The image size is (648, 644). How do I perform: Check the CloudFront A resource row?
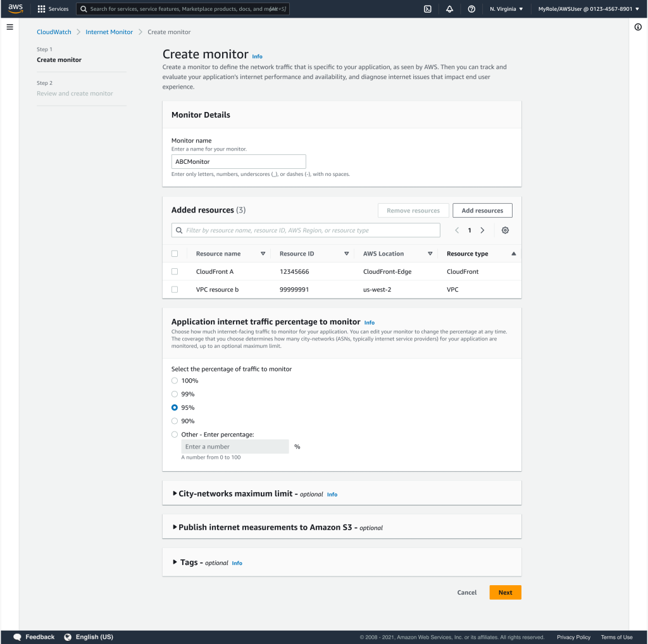click(175, 272)
